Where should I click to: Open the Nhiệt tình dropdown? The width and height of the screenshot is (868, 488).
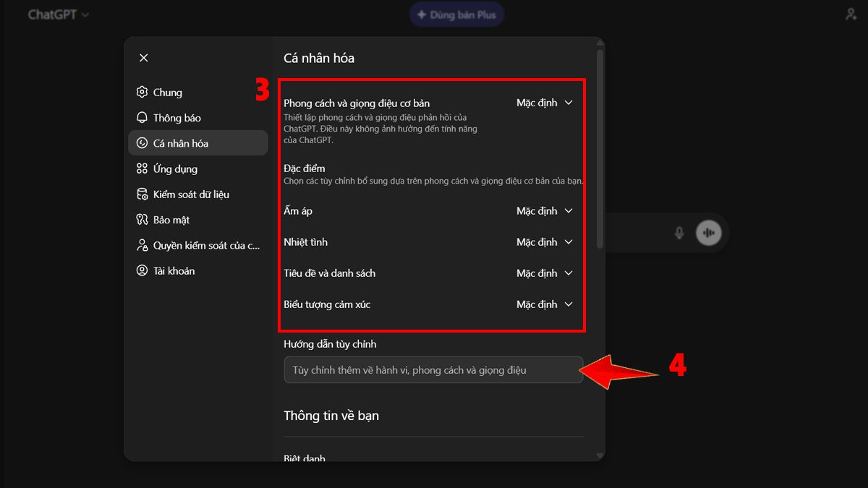(x=545, y=241)
